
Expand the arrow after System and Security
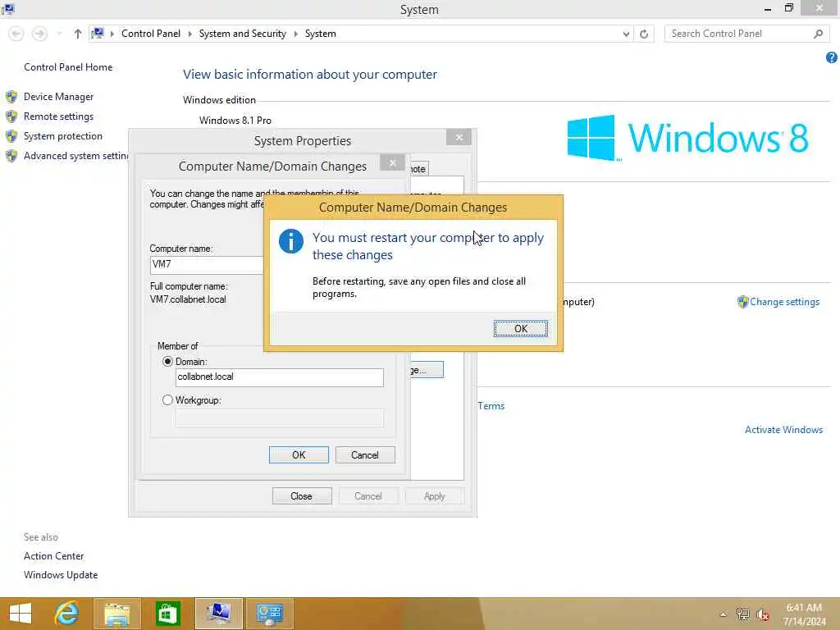[295, 34]
